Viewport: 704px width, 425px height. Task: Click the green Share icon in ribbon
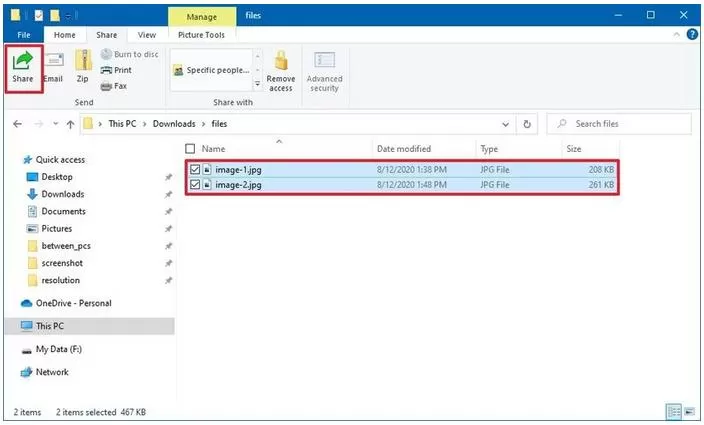point(22,61)
